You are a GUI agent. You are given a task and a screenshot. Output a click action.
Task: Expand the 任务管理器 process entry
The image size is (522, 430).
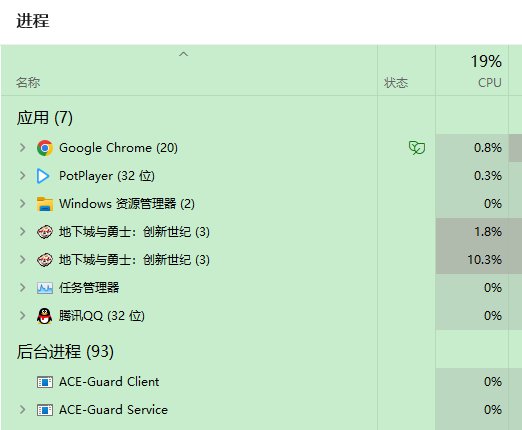pyautogui.click(x=22, y=288)
